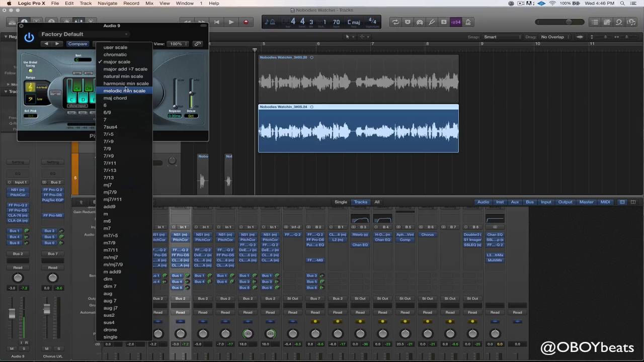Open the C maj key signature field
The image size is (644, 362).
(x=353, y=22)
